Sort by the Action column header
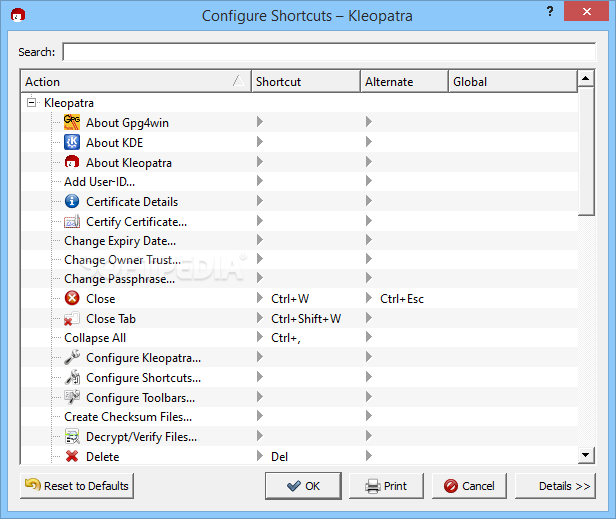The image size is (616, 519). 136,81
